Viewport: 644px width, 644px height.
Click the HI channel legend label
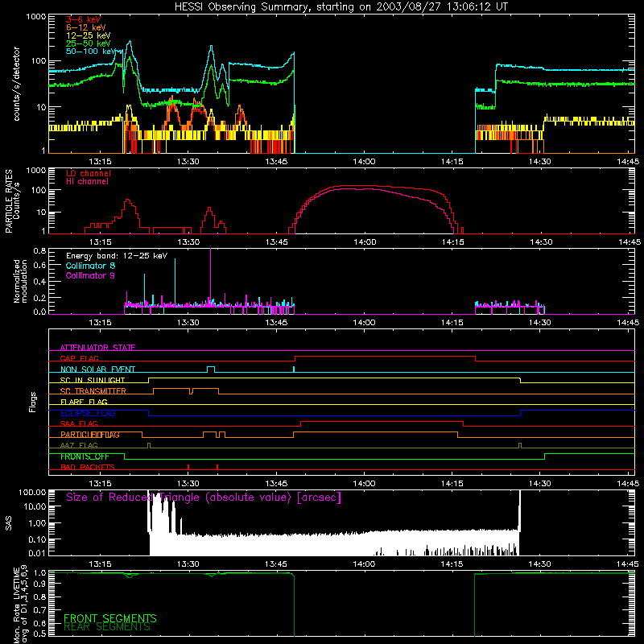(87, 182)
